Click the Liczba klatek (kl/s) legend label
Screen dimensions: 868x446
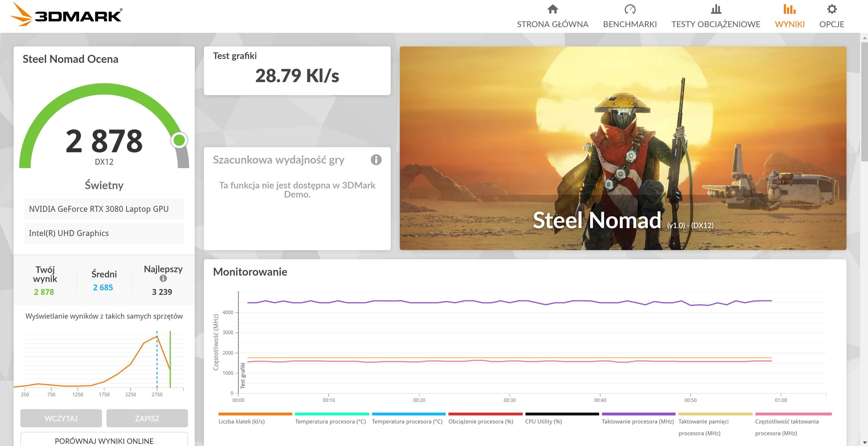(x=242, y=421)
